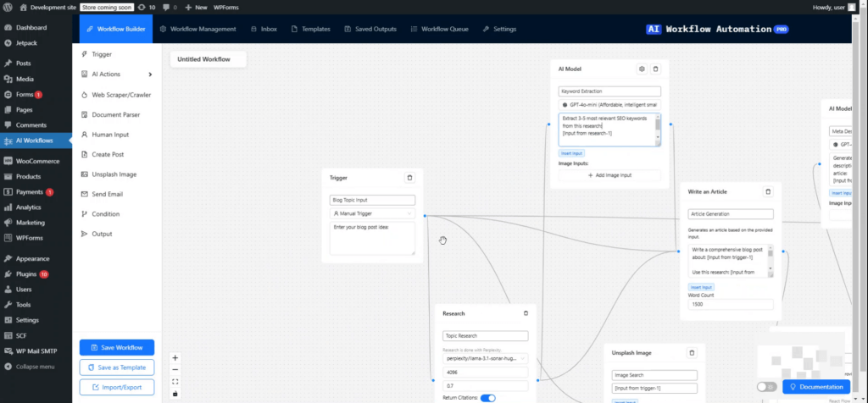The image size is (868, 403).
Task: Click the fit view canvas control
Action: point(175,382)
